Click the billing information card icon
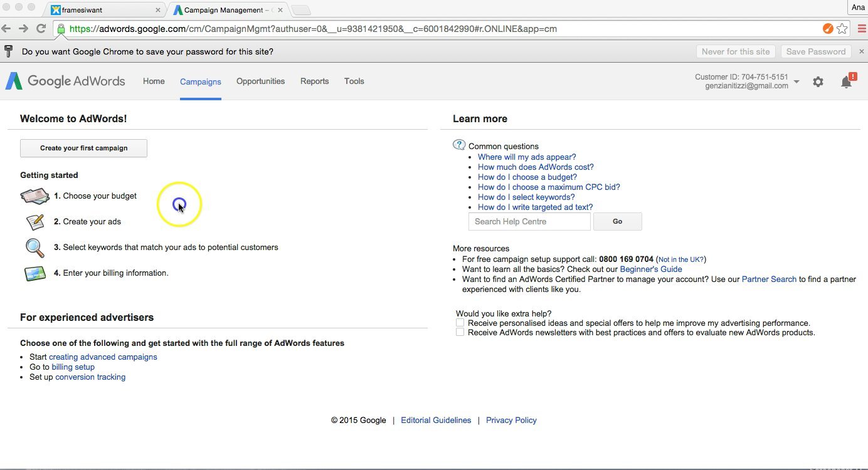Image resolution: width=868 pixels, height=470 pixels. 34,273
